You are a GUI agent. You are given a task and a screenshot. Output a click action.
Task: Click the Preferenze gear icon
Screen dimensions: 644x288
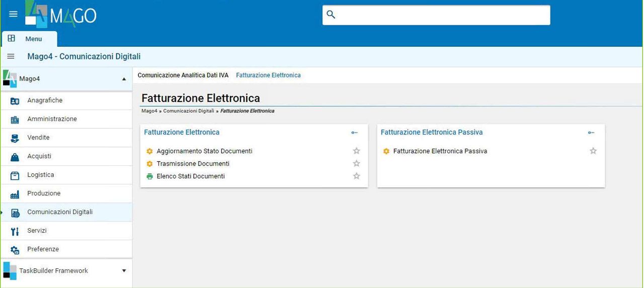tap(15, 250)
